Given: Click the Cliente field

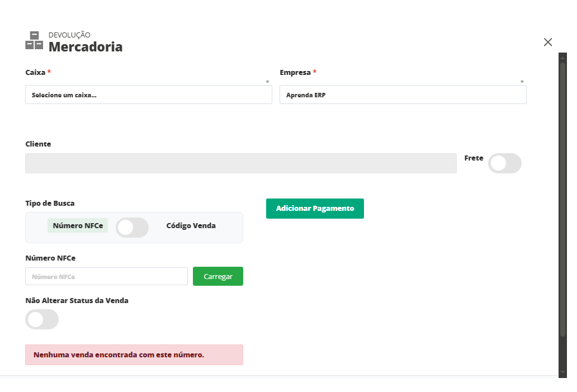Looking at the screenshot, I should click(x=240, y=163).
